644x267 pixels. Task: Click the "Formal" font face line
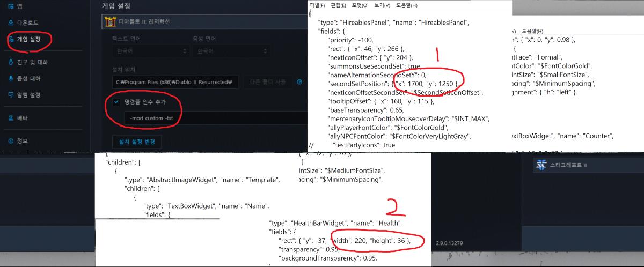coord(537,57)
